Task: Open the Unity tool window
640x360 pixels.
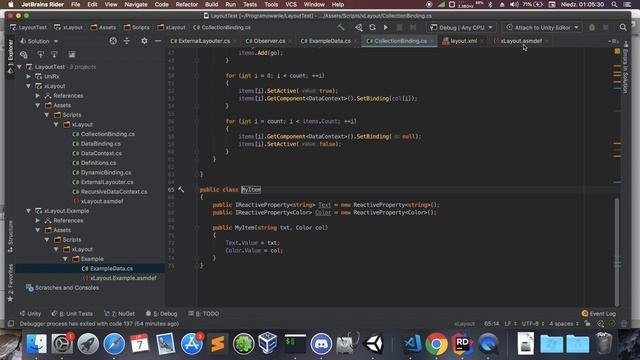Action: pos(31,313)
